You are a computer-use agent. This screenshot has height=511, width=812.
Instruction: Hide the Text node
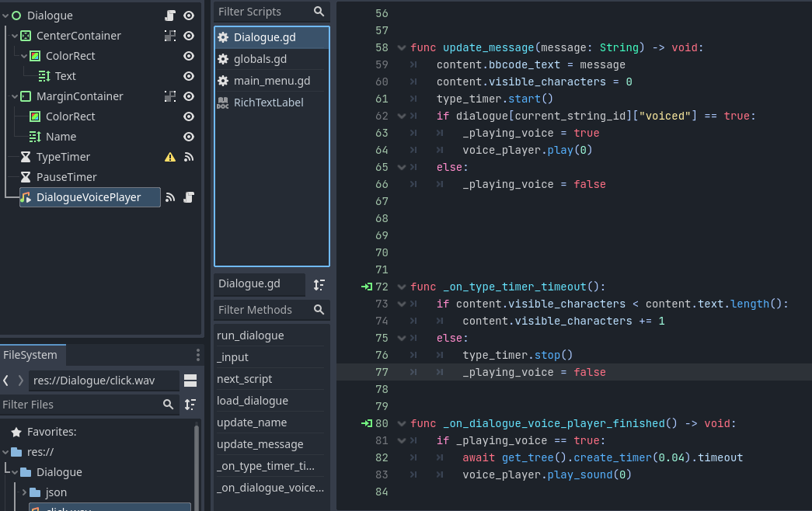pyautogui.click(x=189, y=76)
